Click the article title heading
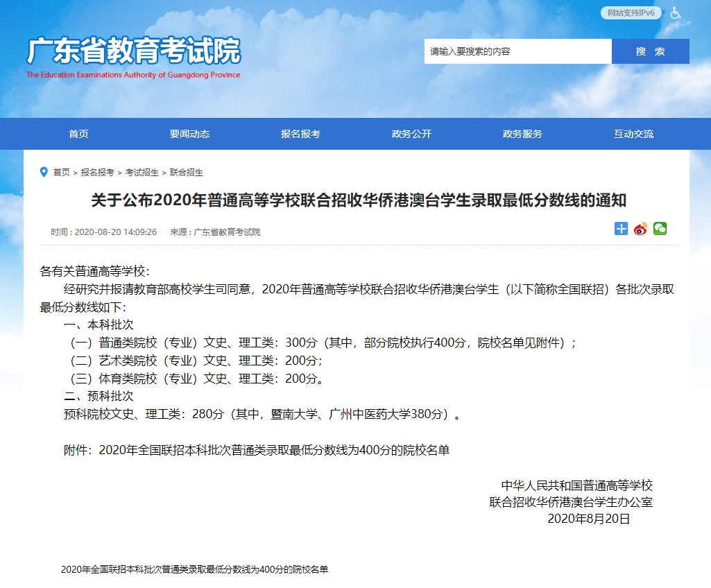 pyautogui.click(x=359, y=200)
